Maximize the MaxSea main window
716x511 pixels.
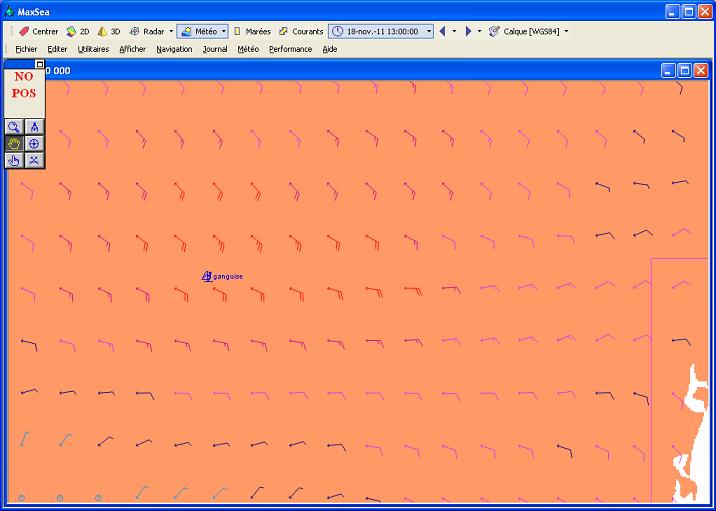tap(689, 11)
